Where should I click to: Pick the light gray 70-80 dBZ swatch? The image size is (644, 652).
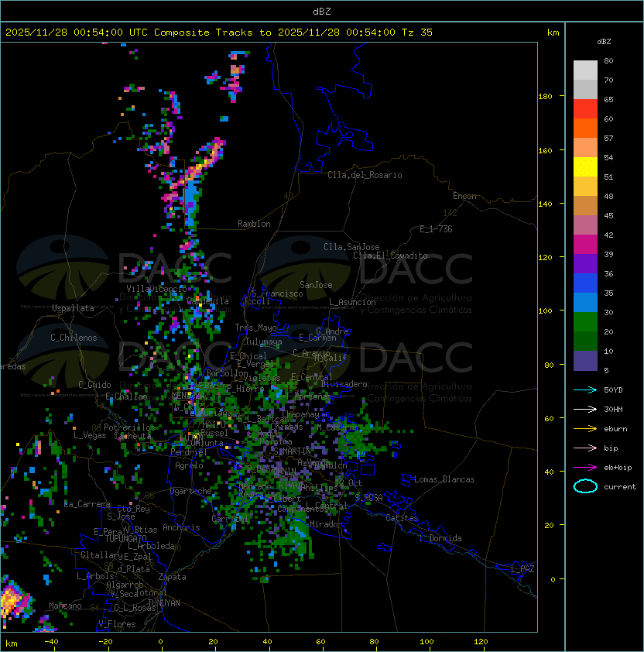click(585, 70)
